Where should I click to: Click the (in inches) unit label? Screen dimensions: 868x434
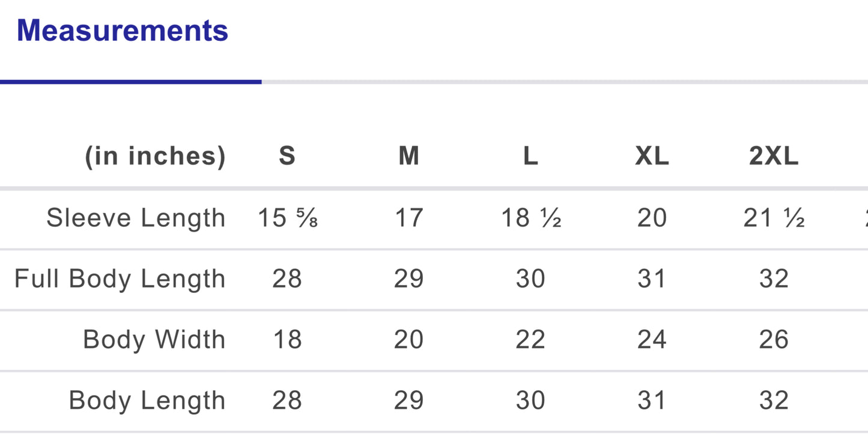(155, 157)
